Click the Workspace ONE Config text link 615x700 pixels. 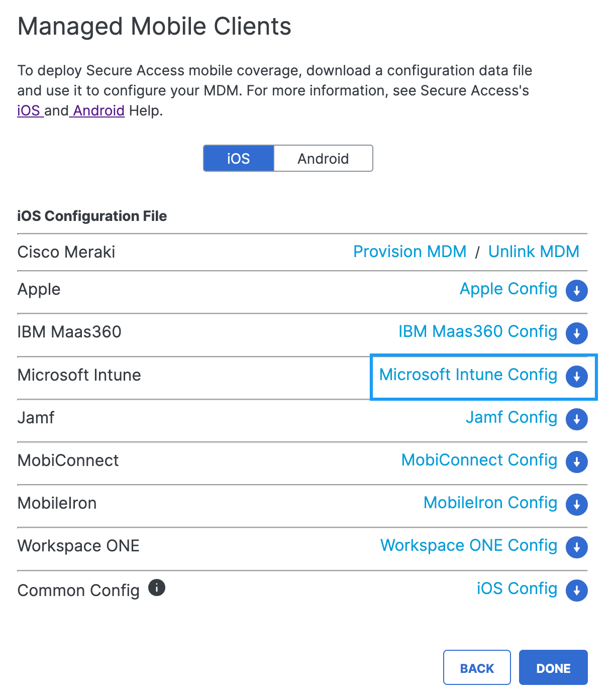[469, 545]
